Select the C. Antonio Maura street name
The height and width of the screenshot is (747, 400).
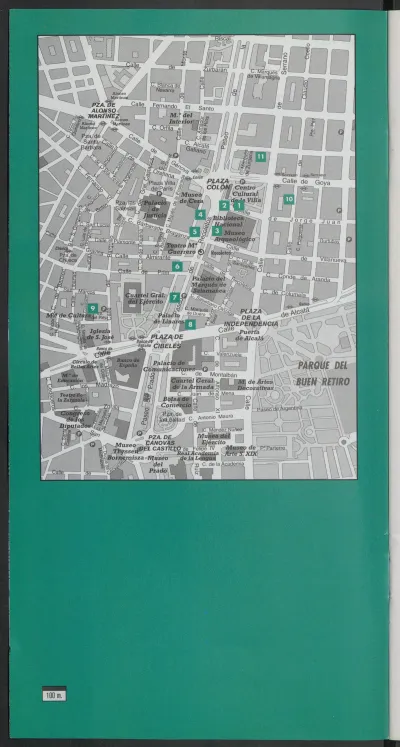coord(210,416)
